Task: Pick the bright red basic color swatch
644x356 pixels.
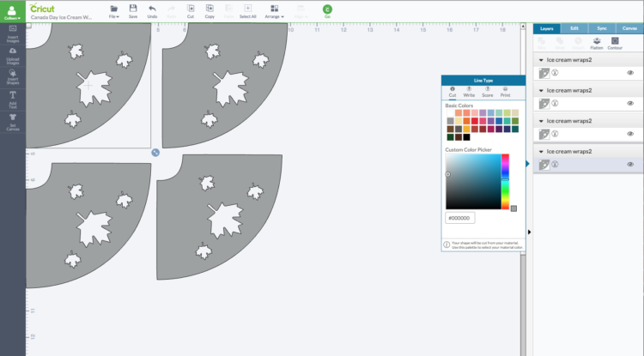Action: coord(474,121)
